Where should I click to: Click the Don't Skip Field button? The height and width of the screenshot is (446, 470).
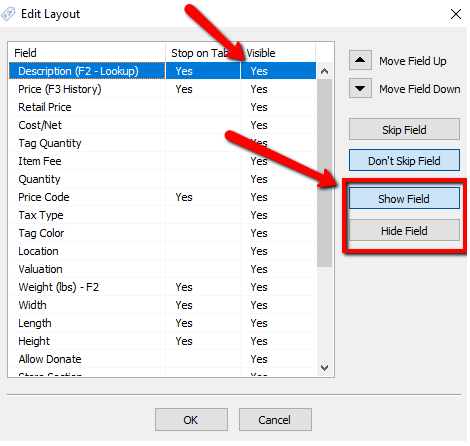pos(404,160)
